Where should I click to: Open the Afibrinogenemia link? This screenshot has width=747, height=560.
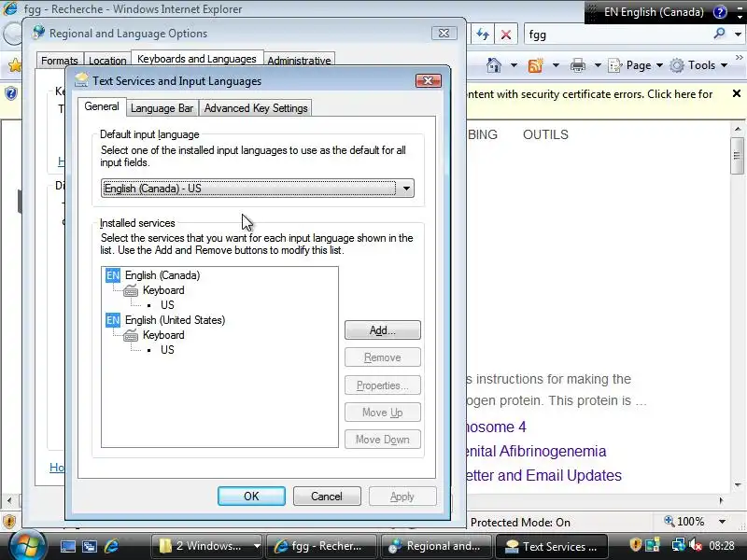coord(536,451)
